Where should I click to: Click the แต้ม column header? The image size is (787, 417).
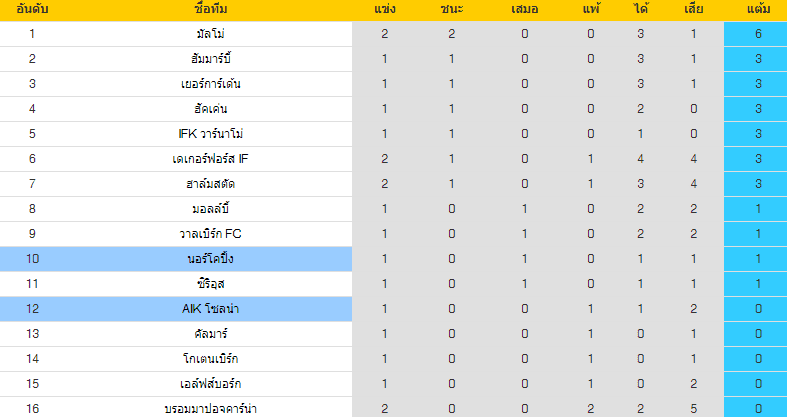click(758, 9)
